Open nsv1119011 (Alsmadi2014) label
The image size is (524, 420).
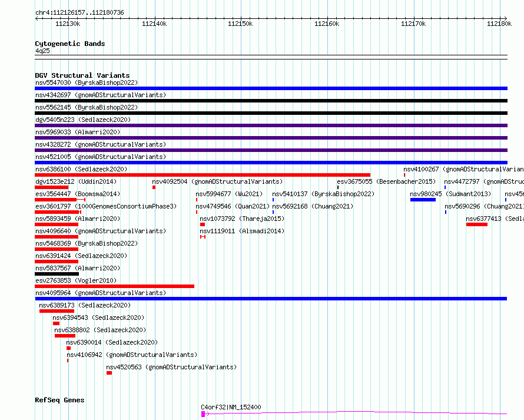(x=242, y=231)
